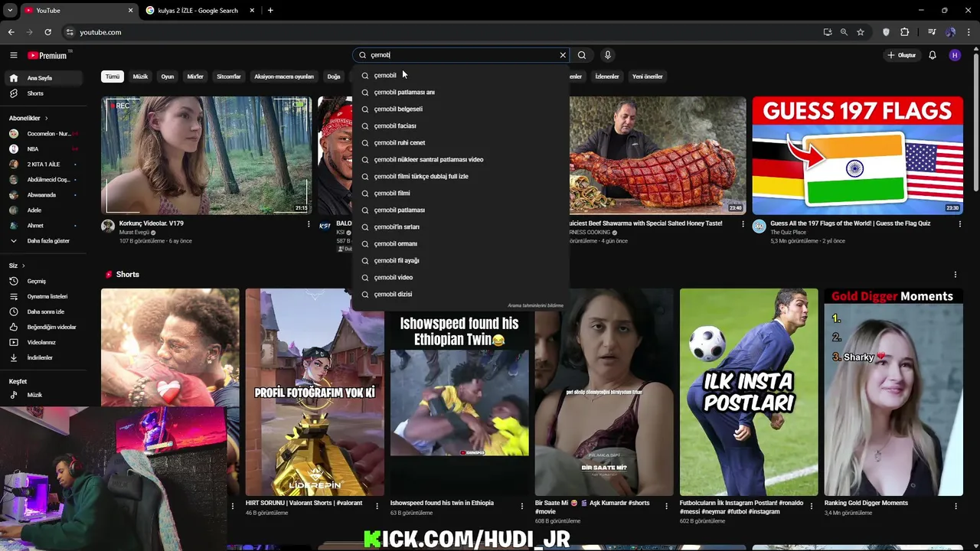The width and height of the screenshot is (980, 551).
Task: Choose 'çernobil ruhi cenet' suggestion
Action: click(x=461, y=142)
